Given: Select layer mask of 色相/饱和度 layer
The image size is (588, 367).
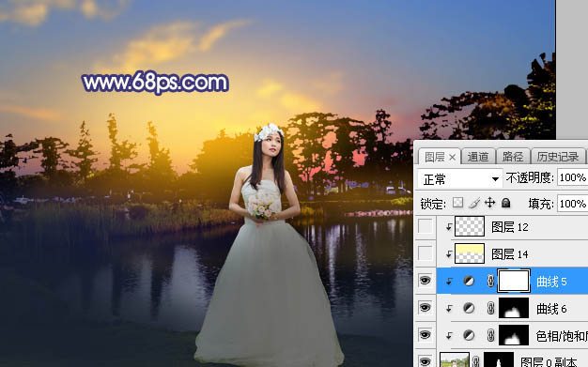Looking at the screenshot, I should [x=514, y=335].
